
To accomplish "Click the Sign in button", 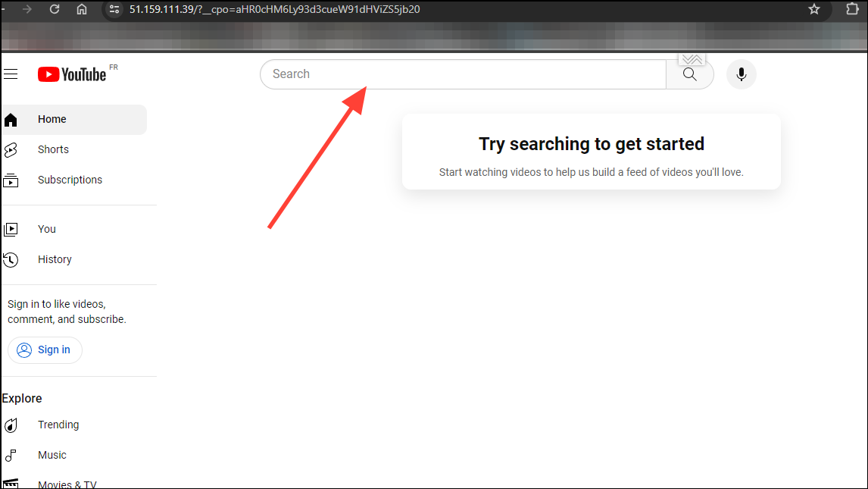I will pos(45,350).
